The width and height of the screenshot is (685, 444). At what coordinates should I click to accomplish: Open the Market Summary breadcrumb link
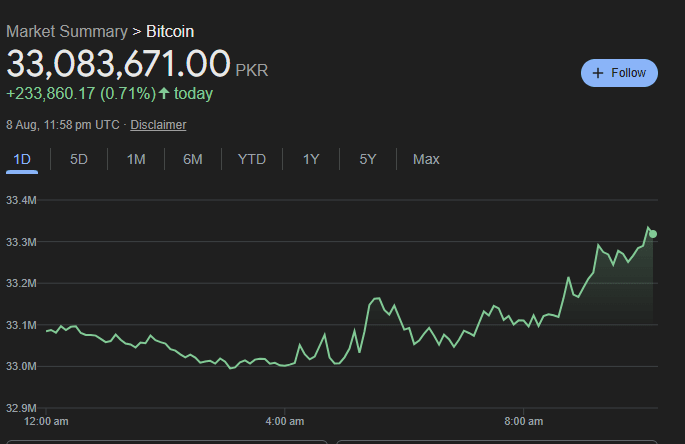tap(67, 31)
